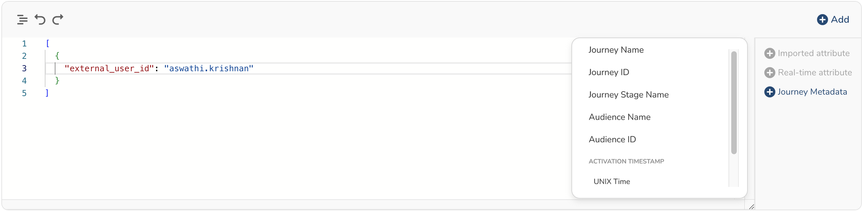
Task: Click the undo arrow icon
Action: (40, 20)
